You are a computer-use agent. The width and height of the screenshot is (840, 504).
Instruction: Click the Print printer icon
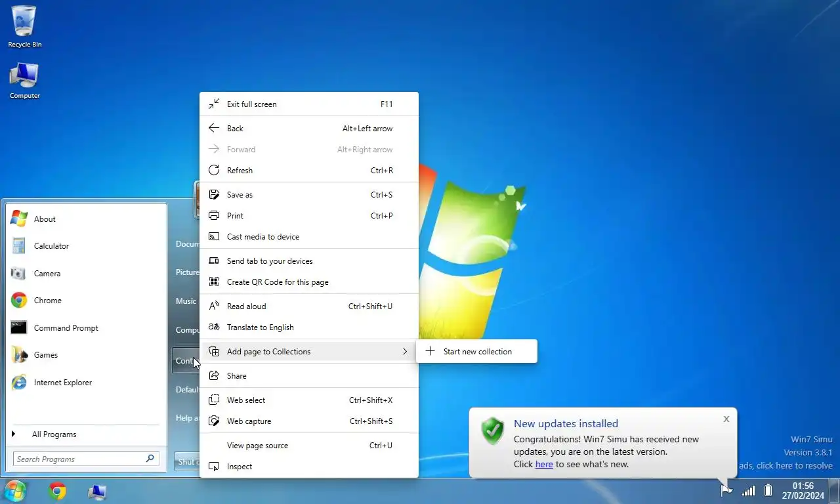click(x=214, y=216)
